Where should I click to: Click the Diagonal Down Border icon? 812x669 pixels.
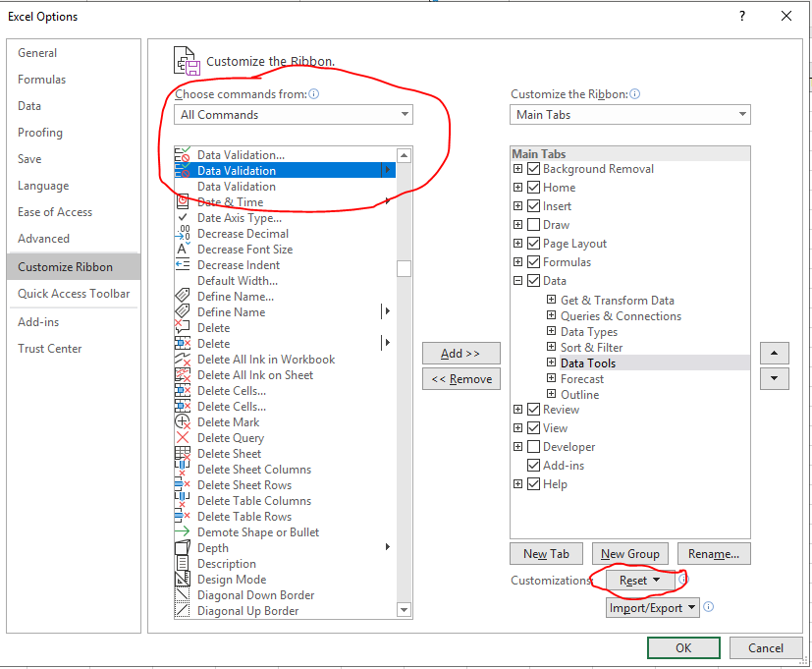[183, 595]
